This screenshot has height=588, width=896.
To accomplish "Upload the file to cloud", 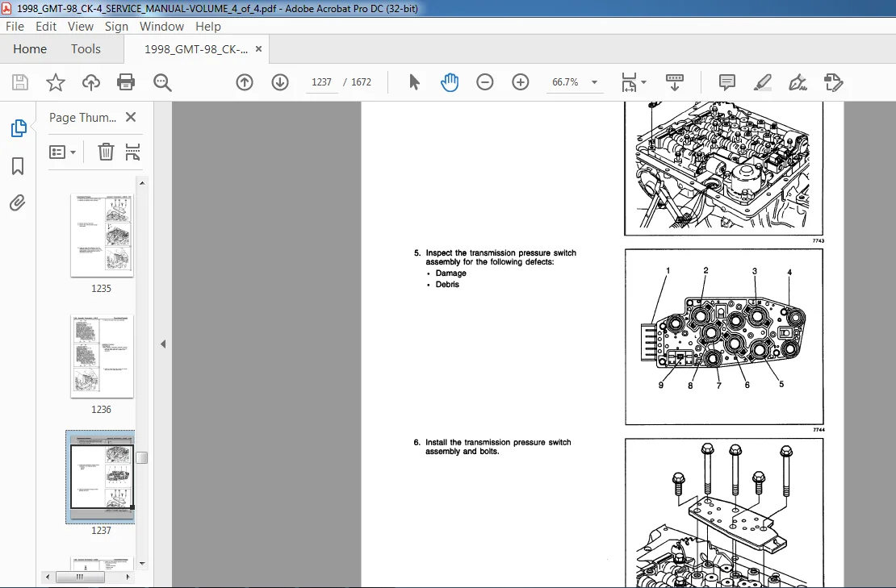I will pyautogui.click(x=91, y=82).
